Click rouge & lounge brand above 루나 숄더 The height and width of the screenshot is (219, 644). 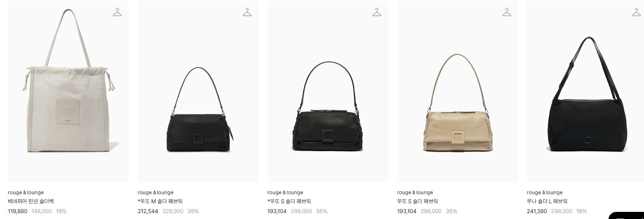(545, 193)
